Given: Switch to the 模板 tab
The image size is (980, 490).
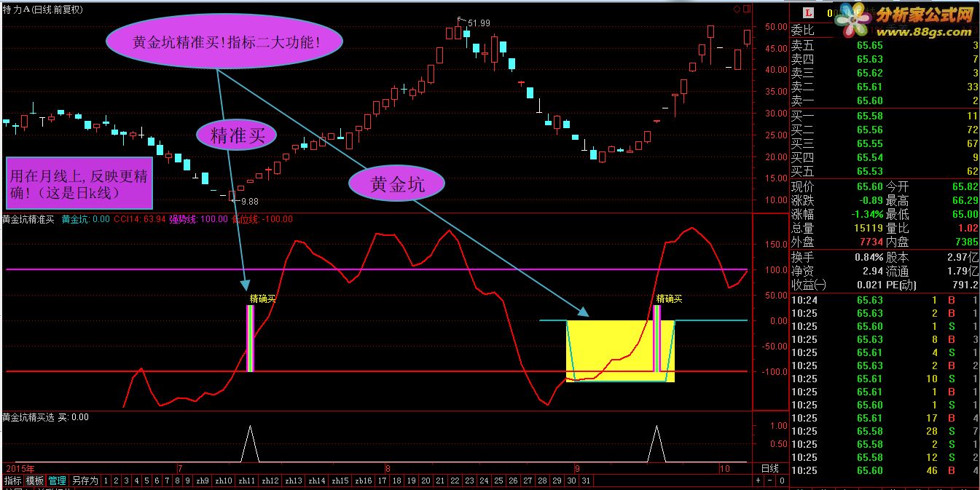Looking at the screenshot, I should (35, 481).
